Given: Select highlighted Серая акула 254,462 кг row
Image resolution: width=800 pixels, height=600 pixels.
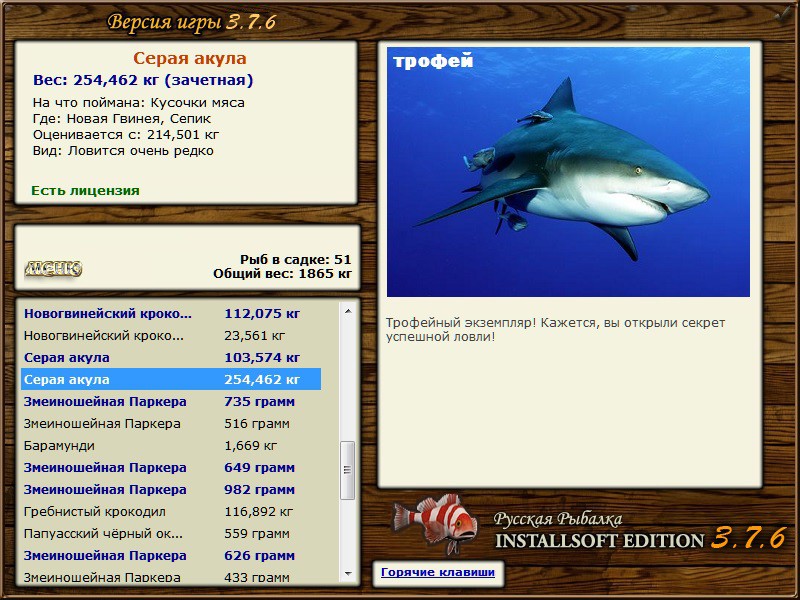Looking at the screenshot, I should tap(171, 379).
